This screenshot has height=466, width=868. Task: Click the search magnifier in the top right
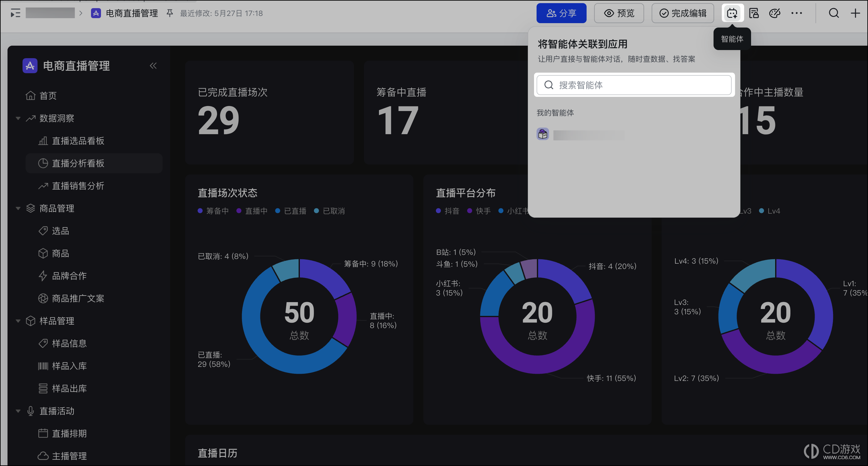834,13
